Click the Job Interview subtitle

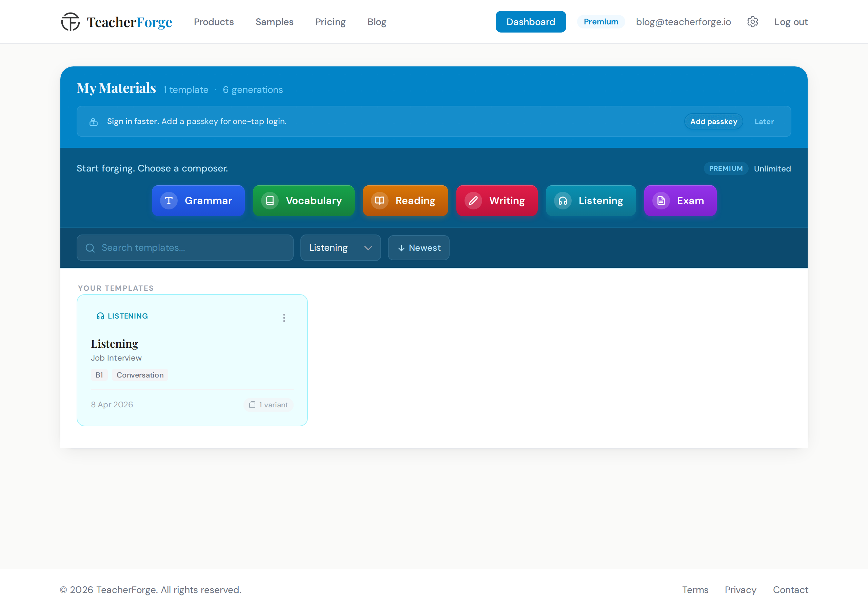(x=116, y=358)
